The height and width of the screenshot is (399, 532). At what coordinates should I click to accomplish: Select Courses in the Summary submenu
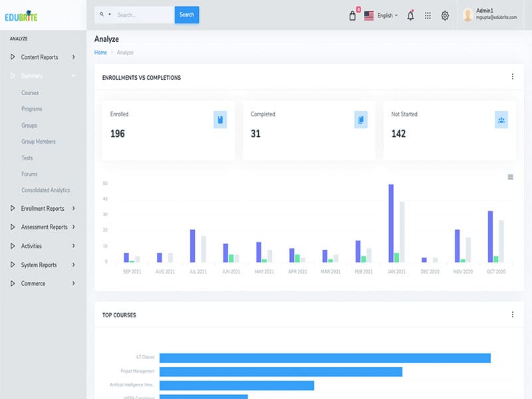tap(30, 93)
